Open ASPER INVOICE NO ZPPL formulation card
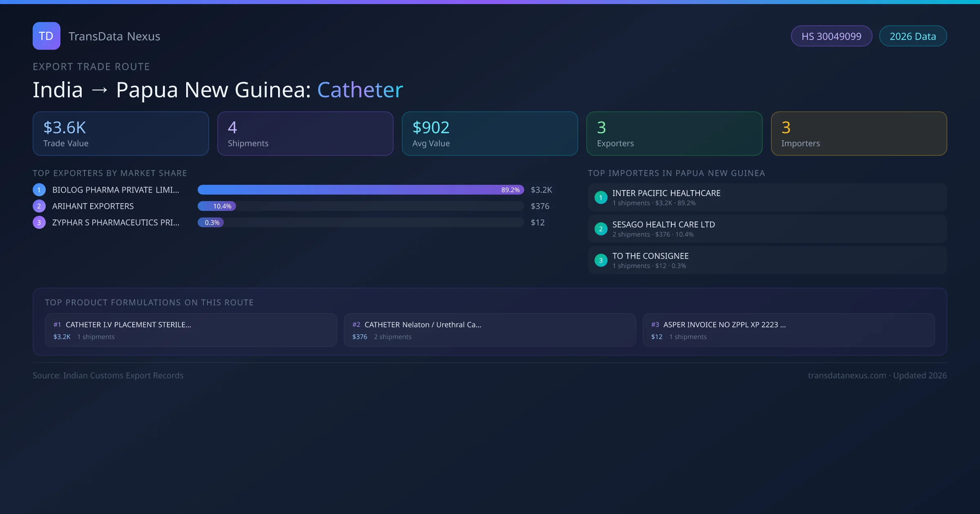This screenshot has width=980, height=514. point(788,330)
